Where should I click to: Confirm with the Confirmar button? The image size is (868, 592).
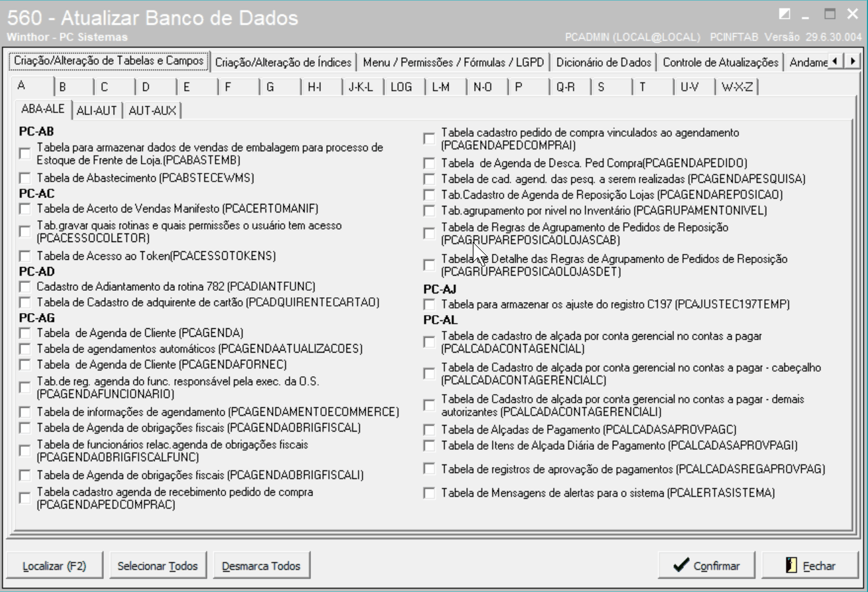click(708, 566)
